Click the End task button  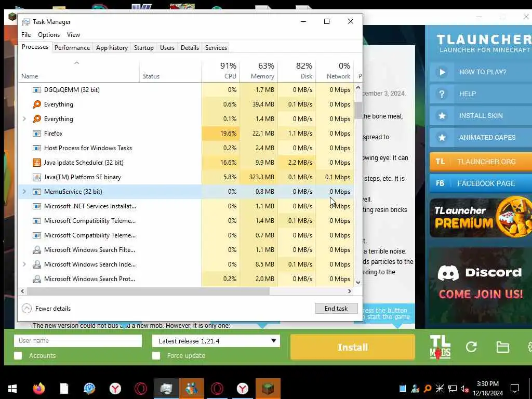point(336,309)
